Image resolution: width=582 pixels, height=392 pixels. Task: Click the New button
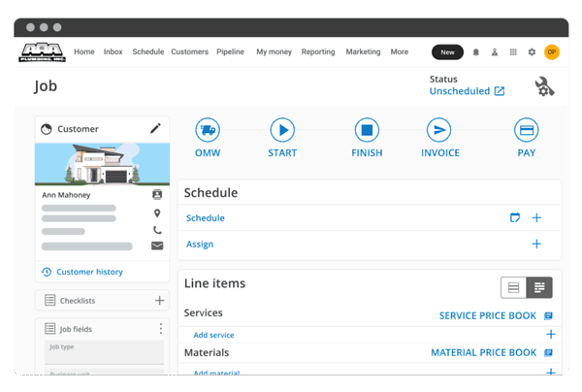(446, 52)
